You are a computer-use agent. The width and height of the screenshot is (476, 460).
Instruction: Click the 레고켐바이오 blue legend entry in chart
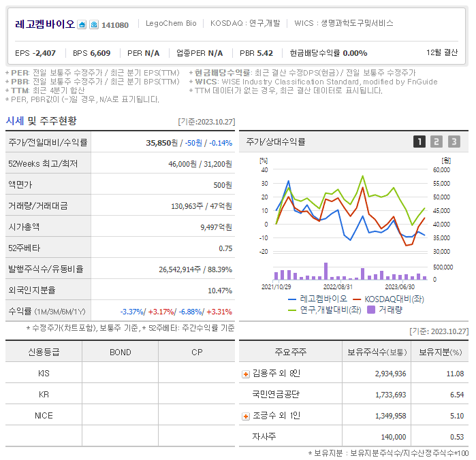click(x=317, y=299)
